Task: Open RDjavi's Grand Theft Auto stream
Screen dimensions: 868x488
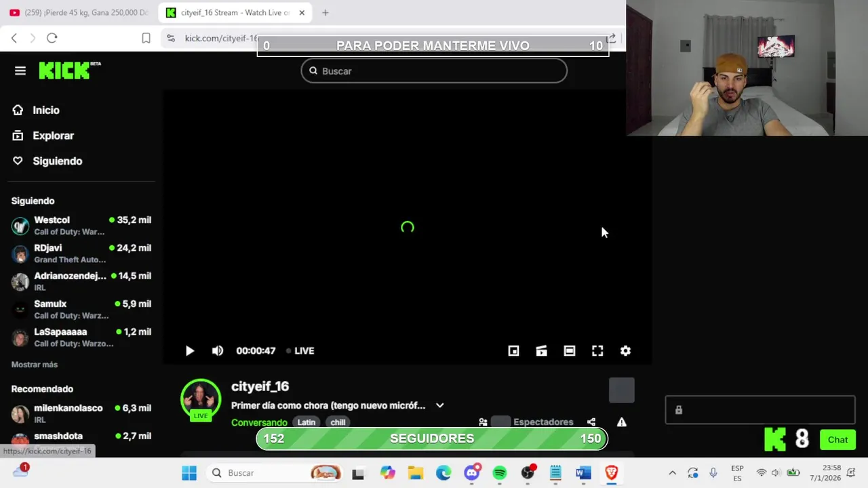Action: (81, 253)
